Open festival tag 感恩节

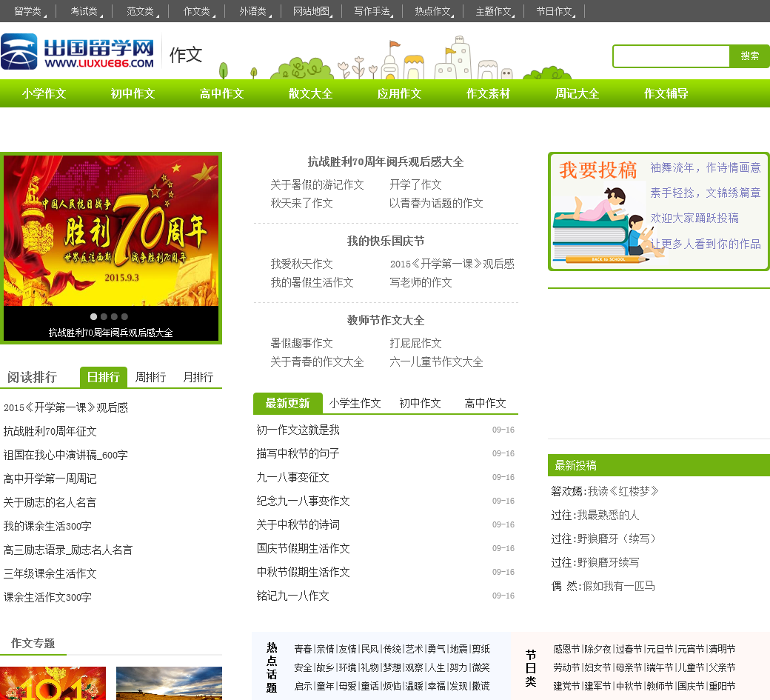click(x=566, y=649)
